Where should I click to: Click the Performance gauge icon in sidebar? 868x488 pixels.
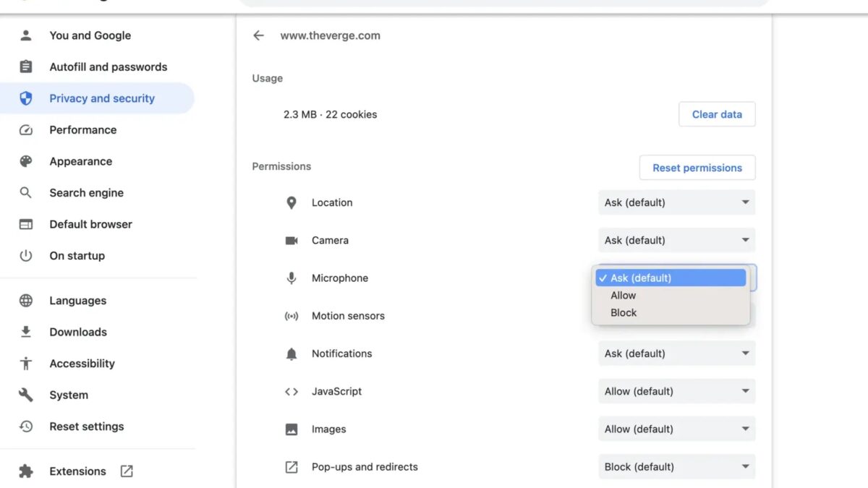(26, 130)
